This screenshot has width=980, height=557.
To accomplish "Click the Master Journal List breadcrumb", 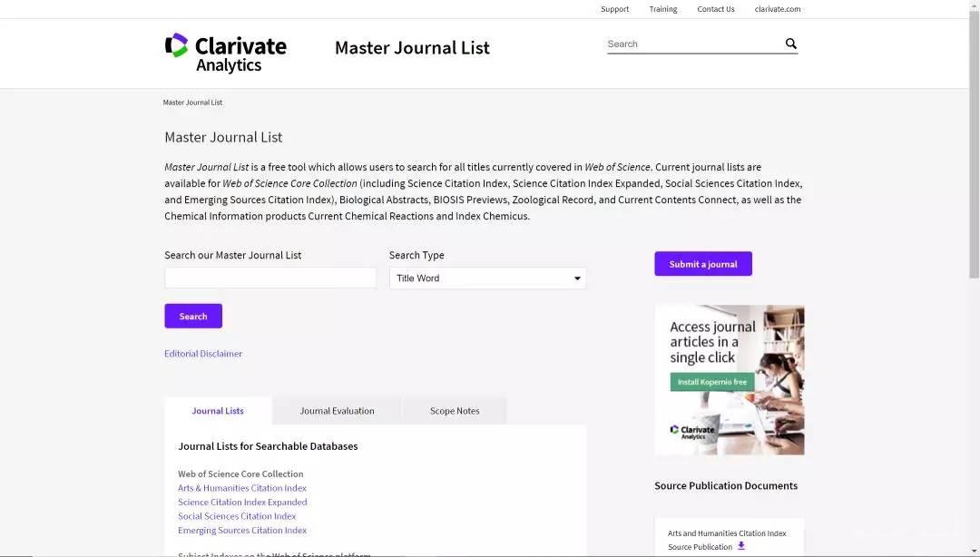I will pos(192,103).
